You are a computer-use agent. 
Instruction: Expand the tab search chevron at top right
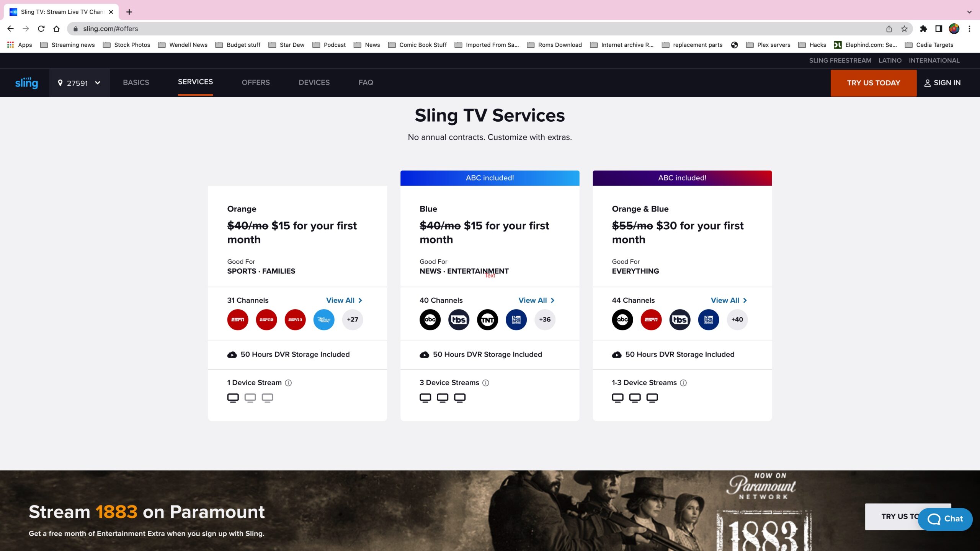click(969, 12)
